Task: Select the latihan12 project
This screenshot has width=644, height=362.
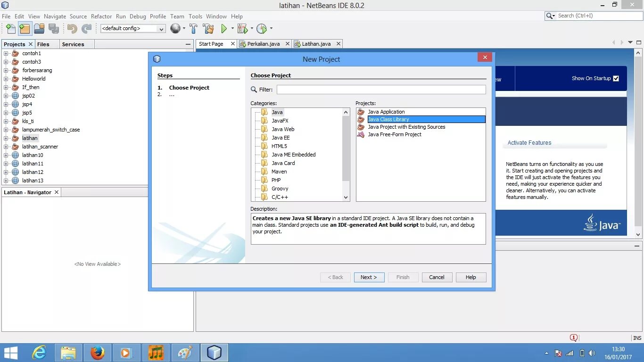Action: 33,172
